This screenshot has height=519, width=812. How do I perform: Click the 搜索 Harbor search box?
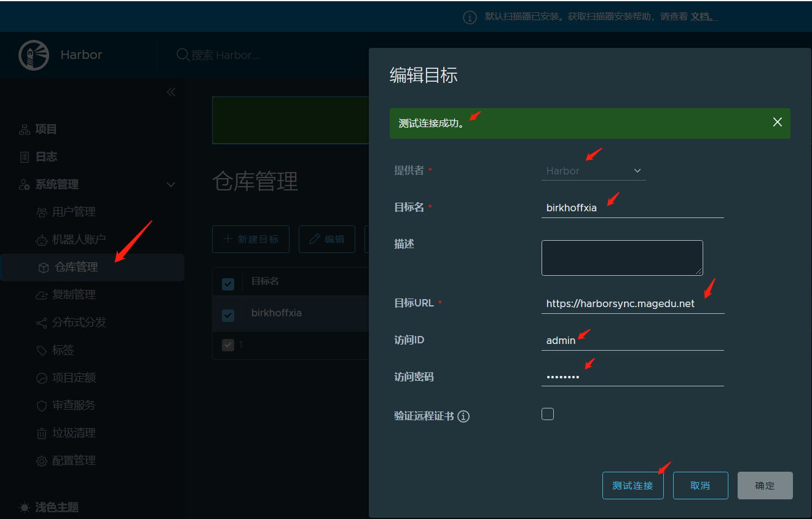[x=226, y=55]
